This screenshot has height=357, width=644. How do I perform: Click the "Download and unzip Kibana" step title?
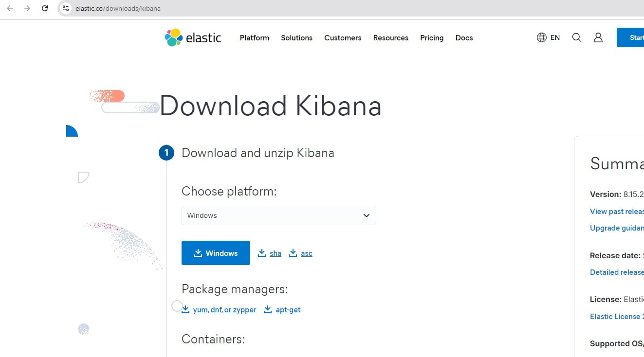[258, 153]
